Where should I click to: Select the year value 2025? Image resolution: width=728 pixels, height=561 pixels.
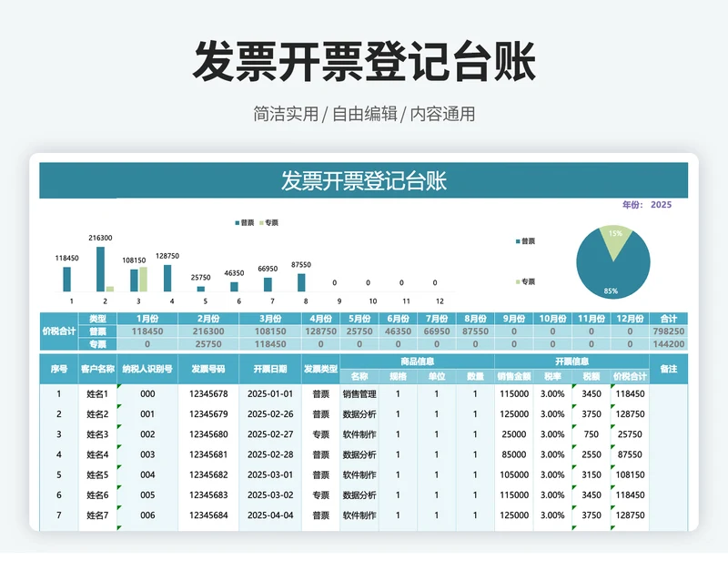pyautogui.click(x=662, y=205)
